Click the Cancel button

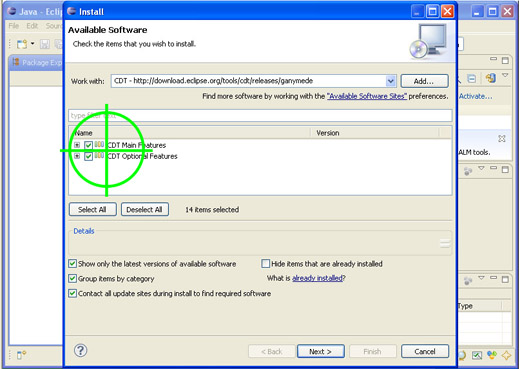click(x=425, y=351)
